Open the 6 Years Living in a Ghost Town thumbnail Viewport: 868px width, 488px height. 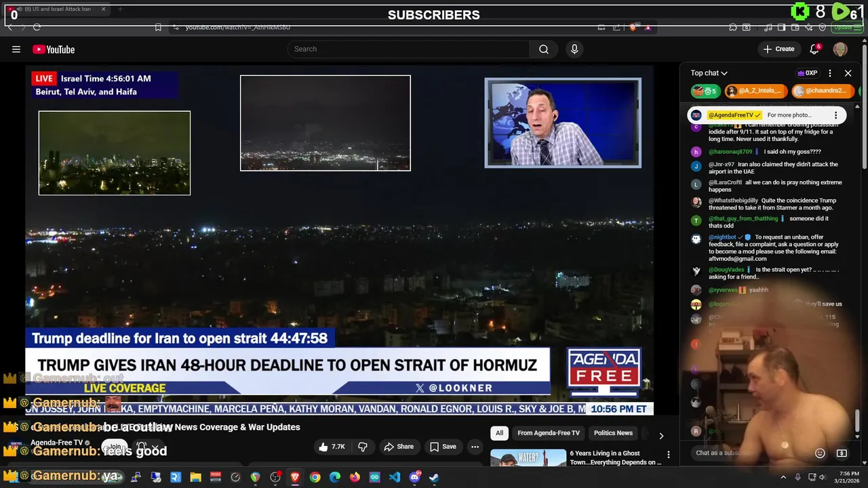528,459
